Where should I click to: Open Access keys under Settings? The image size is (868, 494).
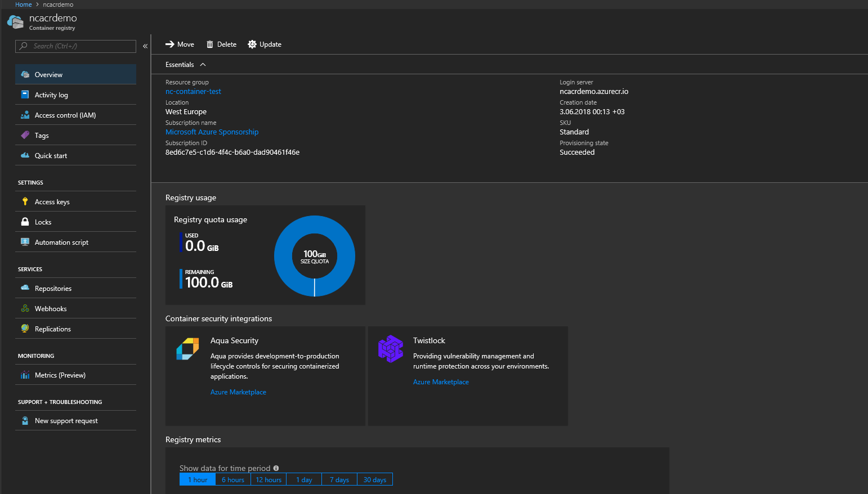point(75,201)
